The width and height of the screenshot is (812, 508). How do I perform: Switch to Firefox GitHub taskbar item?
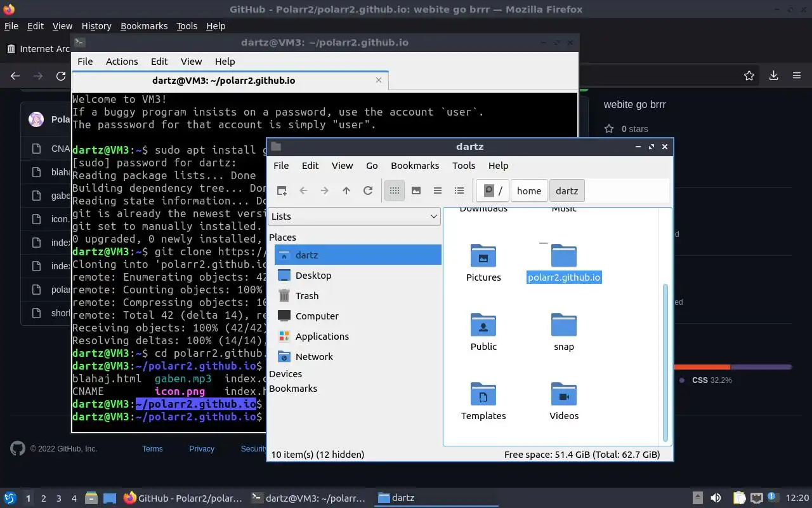[183, 498]
